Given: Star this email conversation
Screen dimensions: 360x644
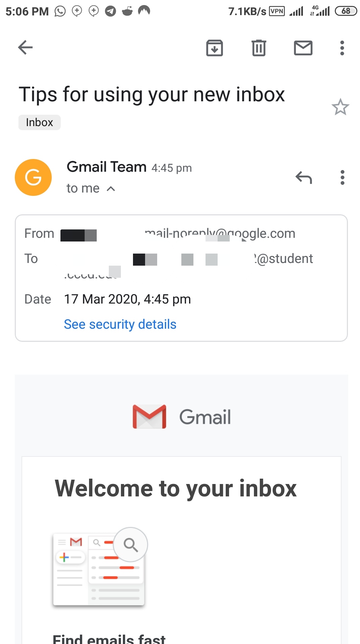Looking at the screenshot, I should [x=340, y=107].
